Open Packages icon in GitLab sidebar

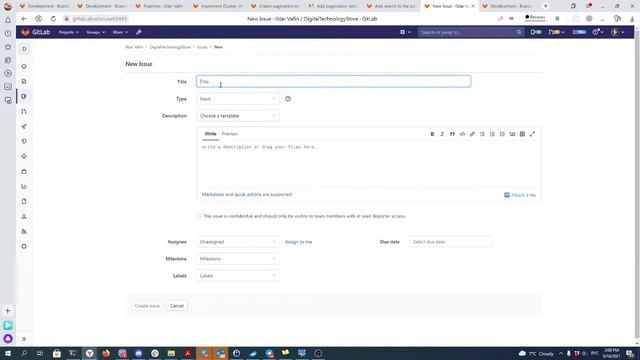(x=24, y=171)
